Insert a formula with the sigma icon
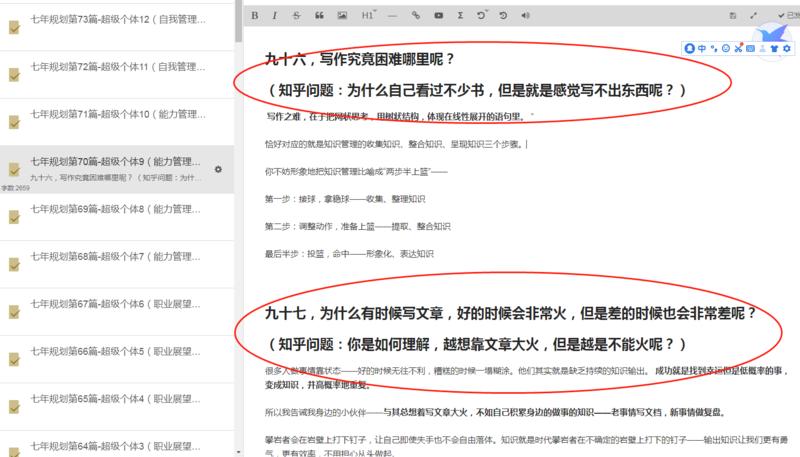The image size is (800, 457). (x=460, y=15)
